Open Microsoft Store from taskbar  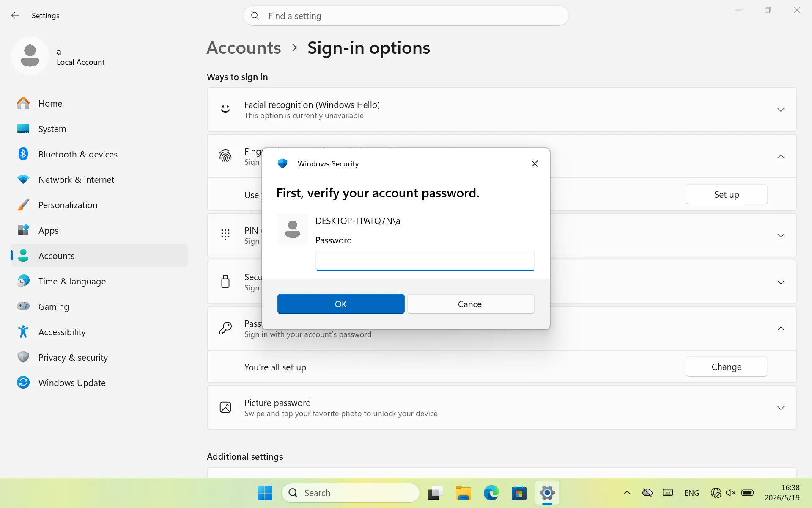pyautogui.click(x=519, y=493)
